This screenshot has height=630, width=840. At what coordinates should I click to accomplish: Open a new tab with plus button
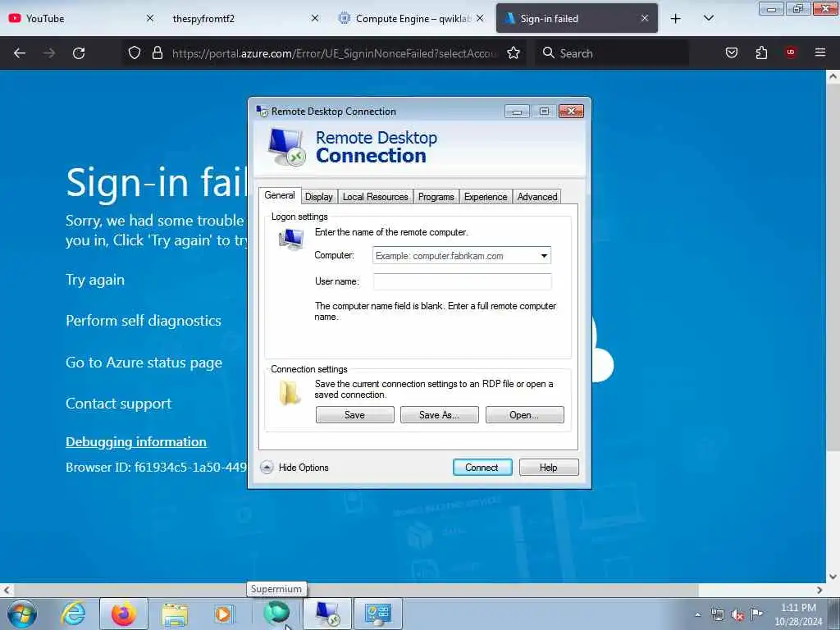coord(676,19)
